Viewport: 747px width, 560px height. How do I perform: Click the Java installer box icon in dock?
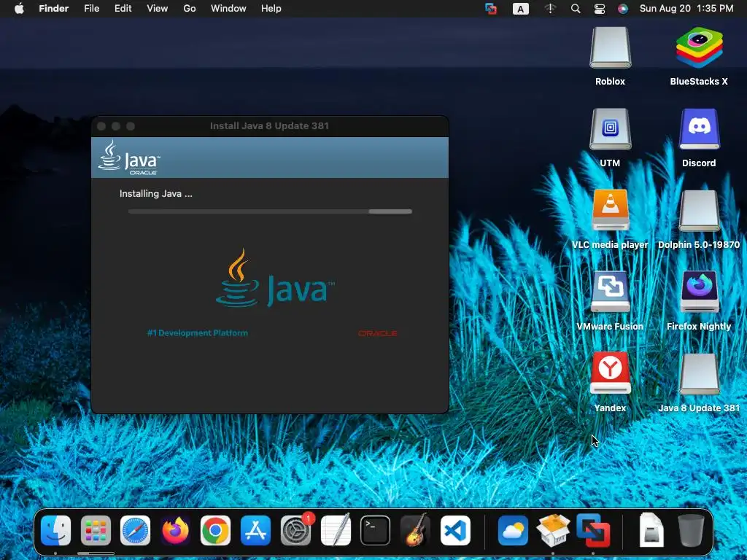click(553, 530)
